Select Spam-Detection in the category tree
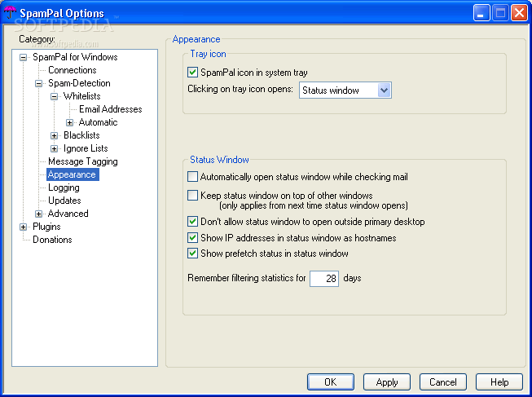532x397 pixels. pyautogui.click(x=79, y=83)
